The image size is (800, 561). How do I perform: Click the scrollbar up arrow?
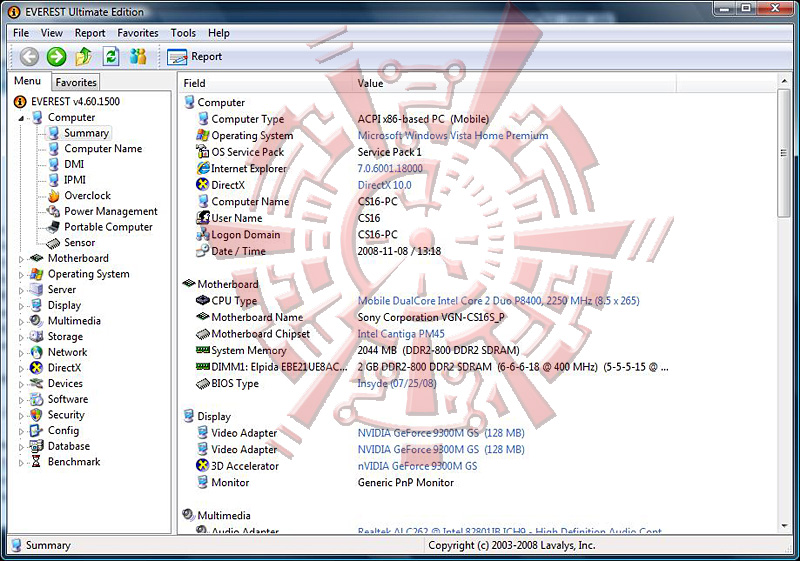tap(784, 81)
